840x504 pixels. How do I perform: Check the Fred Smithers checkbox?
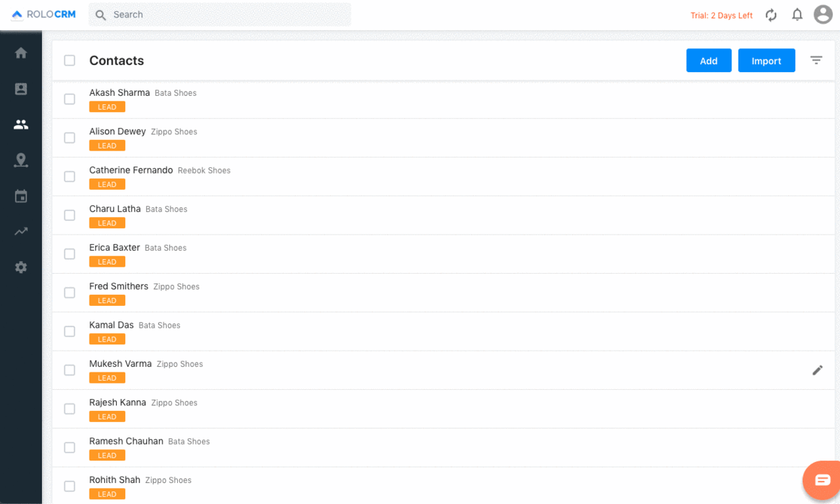[x=69, y=293]
